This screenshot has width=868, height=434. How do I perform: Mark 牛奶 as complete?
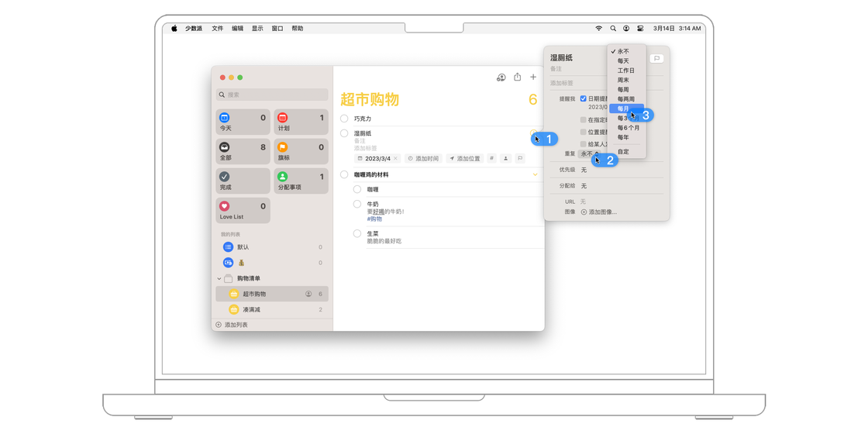point(357,205)
